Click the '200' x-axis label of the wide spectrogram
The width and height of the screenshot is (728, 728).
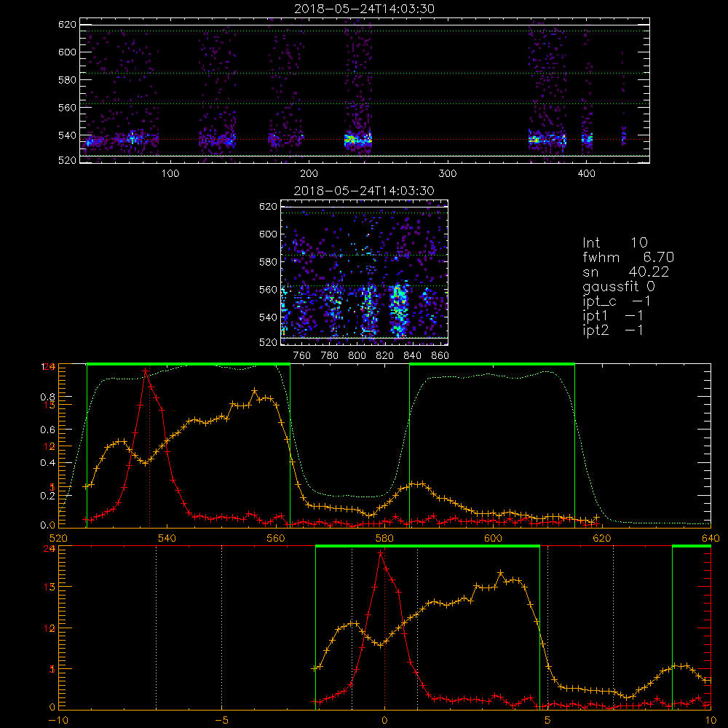tap(309, 174)
